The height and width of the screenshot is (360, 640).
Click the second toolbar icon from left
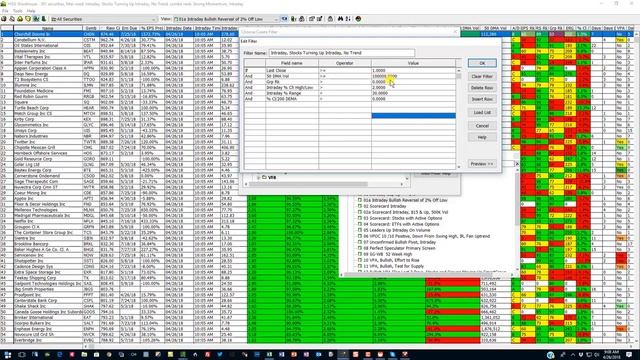click(x=12, y=19)
